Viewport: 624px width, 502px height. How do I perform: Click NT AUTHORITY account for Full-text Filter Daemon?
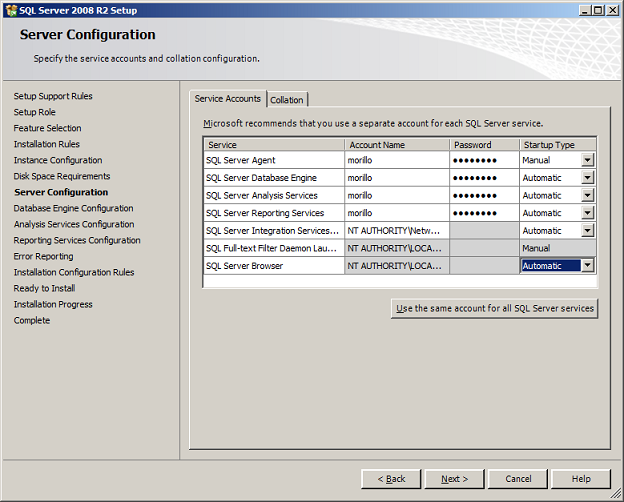click(397, 248)
